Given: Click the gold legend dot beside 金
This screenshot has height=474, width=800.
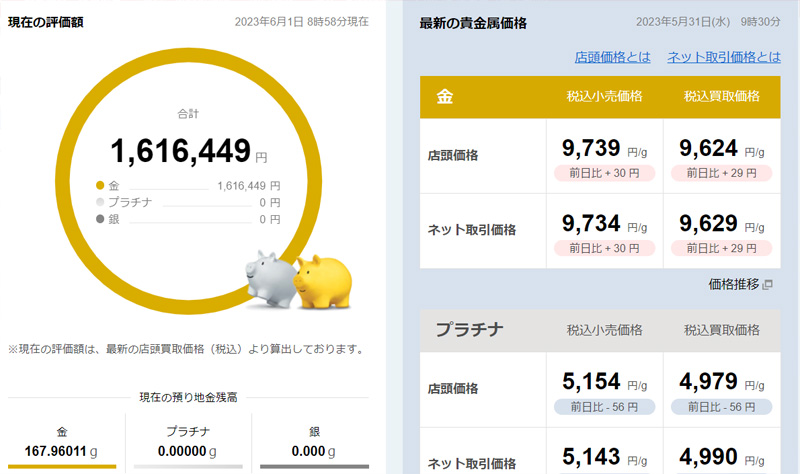Looking at the screenshot, I should click(x=100, y=185).
